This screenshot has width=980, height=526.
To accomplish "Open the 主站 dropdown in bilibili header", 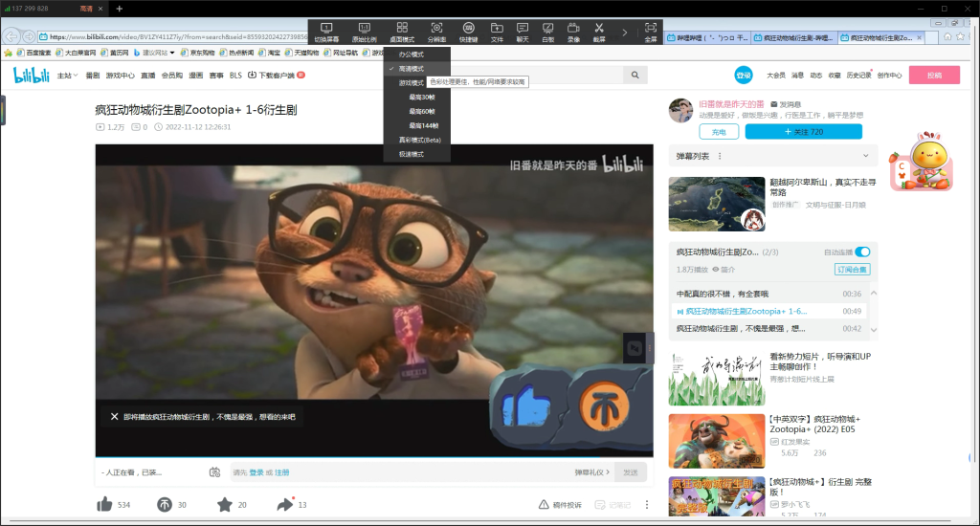I will click(x=67, y=75).
